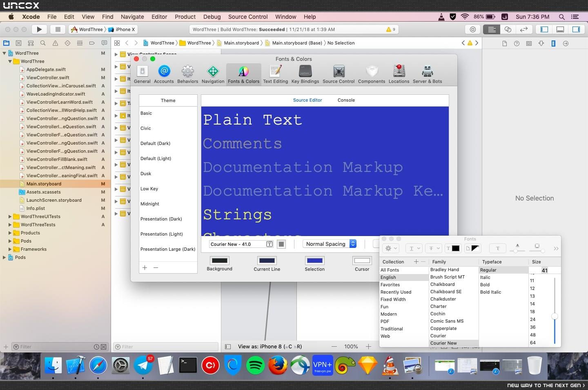Zoom in the storyboard canvas
Image resolution: width=588 pixels, height=390 pixels.
[368, 347]
